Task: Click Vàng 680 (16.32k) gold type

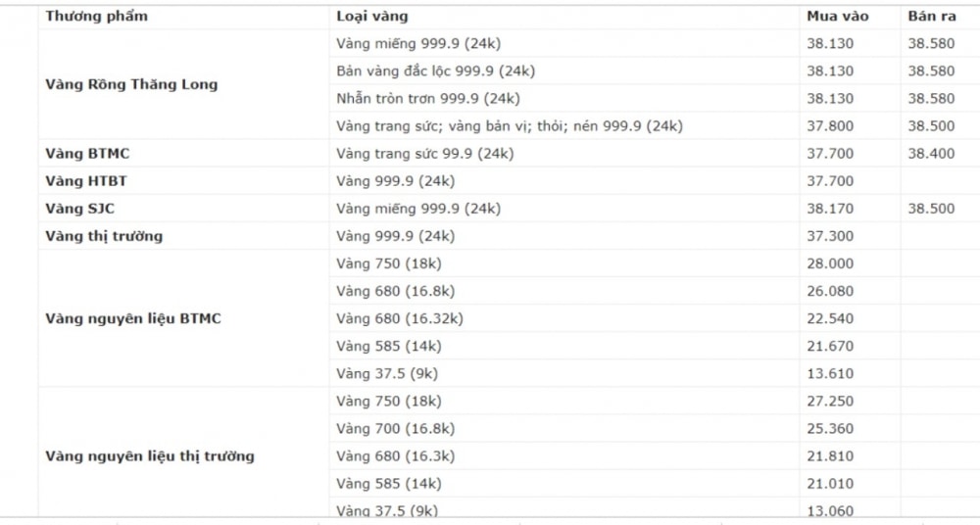Action: pos(400,318)
